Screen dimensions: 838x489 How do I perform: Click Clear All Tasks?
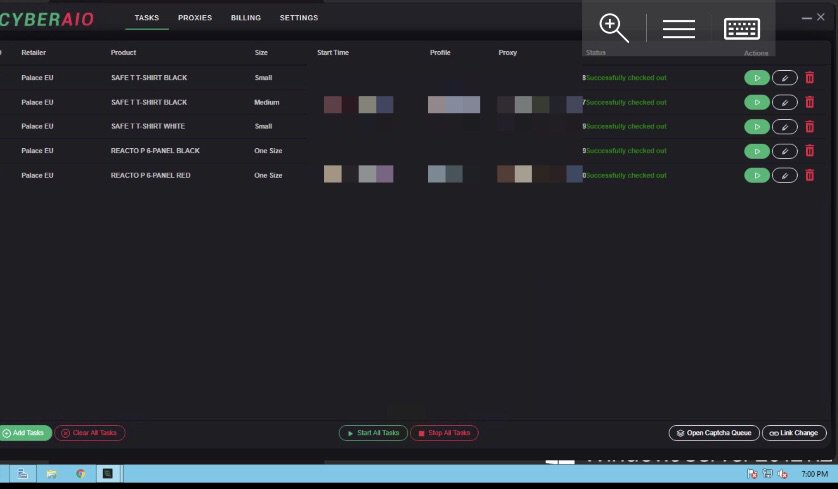[90, 433]
